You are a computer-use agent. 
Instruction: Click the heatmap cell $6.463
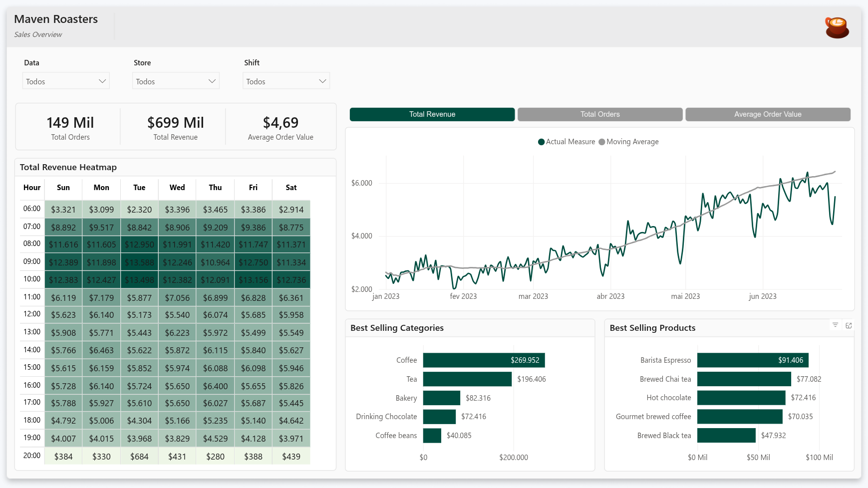pyautogui.click(x=101, y=350)
